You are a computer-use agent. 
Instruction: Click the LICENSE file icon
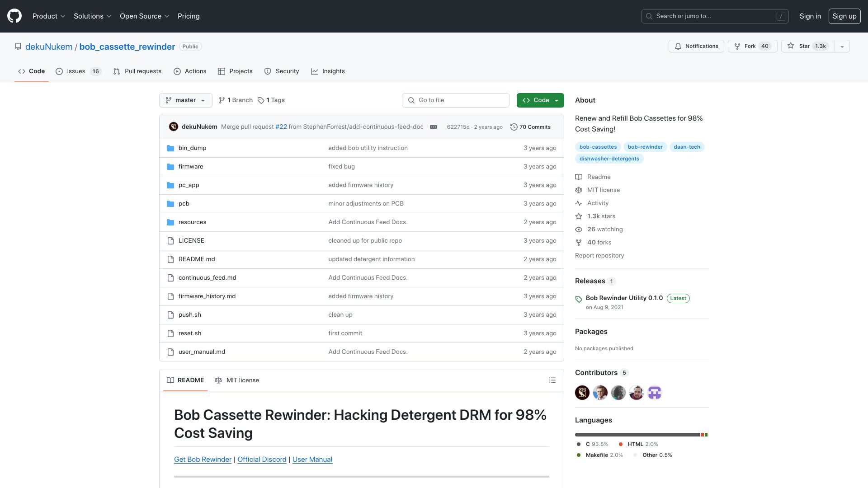(x=170, y=241)
